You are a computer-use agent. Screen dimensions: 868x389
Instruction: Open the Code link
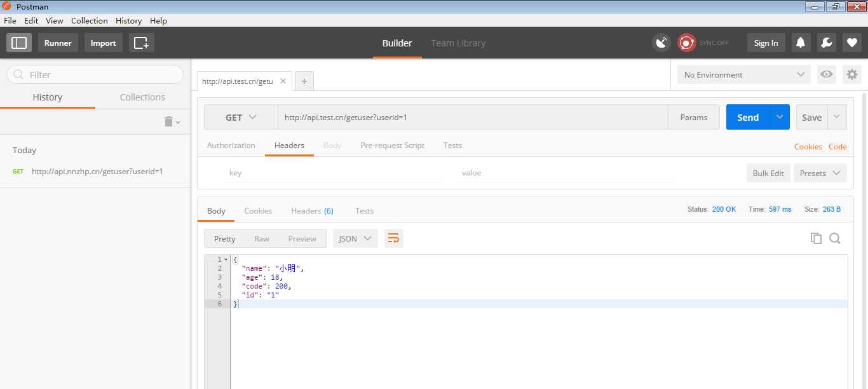click(x=837, y=146)
